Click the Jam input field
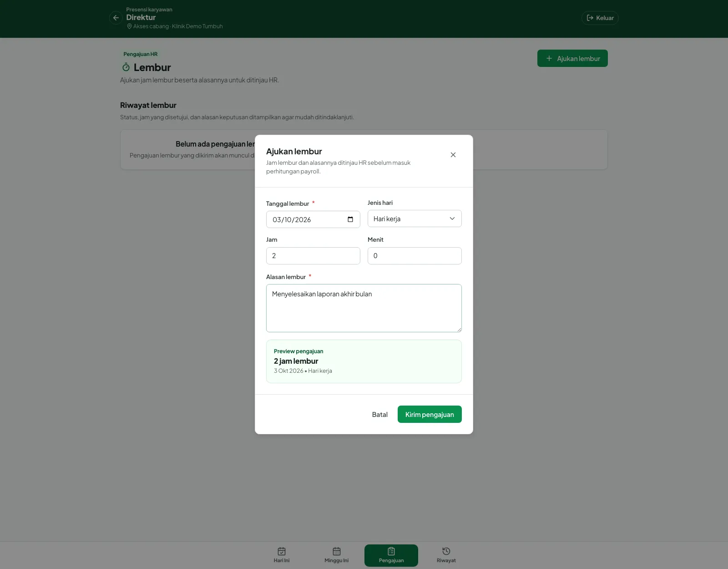Screen dimensions: 728x569 click(x=313, y=256)
